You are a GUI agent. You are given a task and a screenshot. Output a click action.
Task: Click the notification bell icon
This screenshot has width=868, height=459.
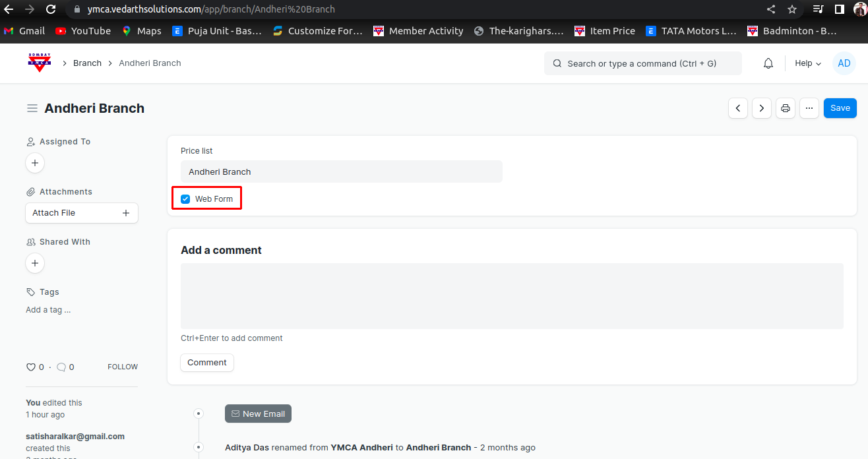768,63
